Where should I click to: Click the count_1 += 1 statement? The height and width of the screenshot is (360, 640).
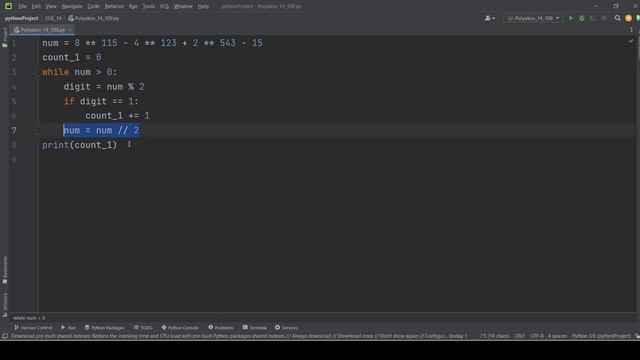pyautogui.click(x=118, y=116)
